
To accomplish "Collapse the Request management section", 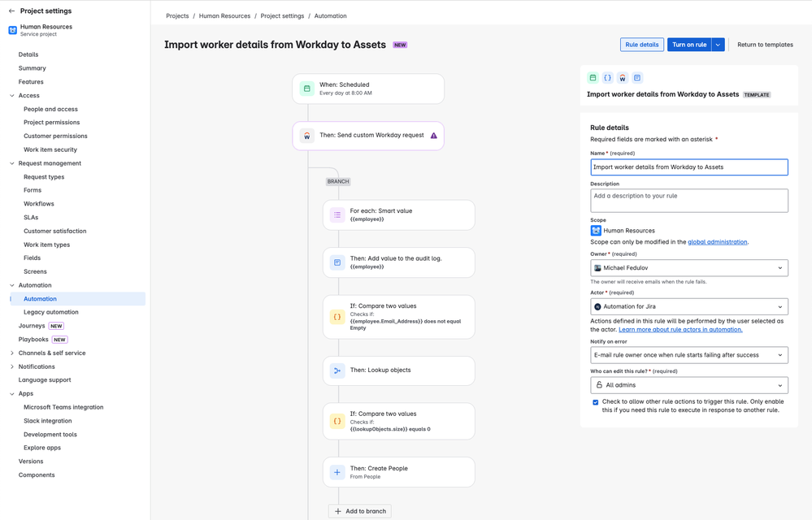I will coord(12,163).
